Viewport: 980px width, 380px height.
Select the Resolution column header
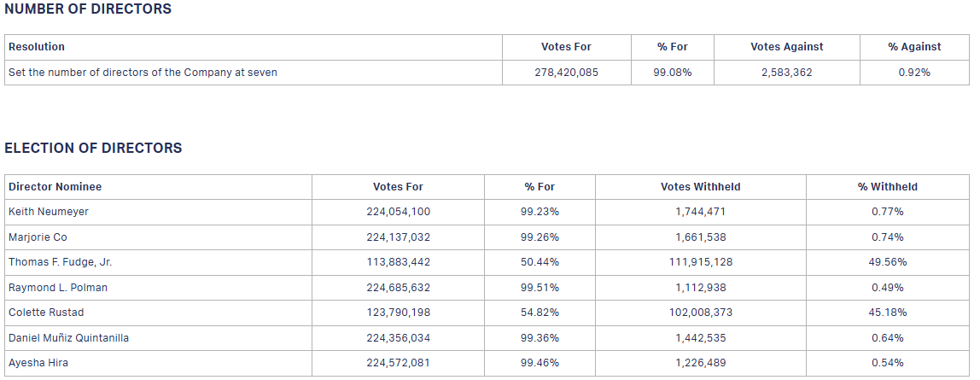[x=37, y=47]
